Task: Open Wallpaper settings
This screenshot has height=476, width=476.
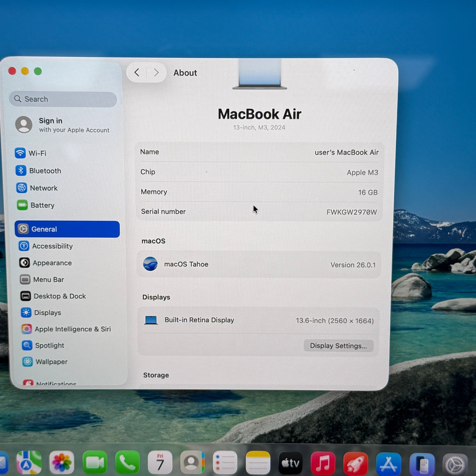Action: tap(51, 362)
